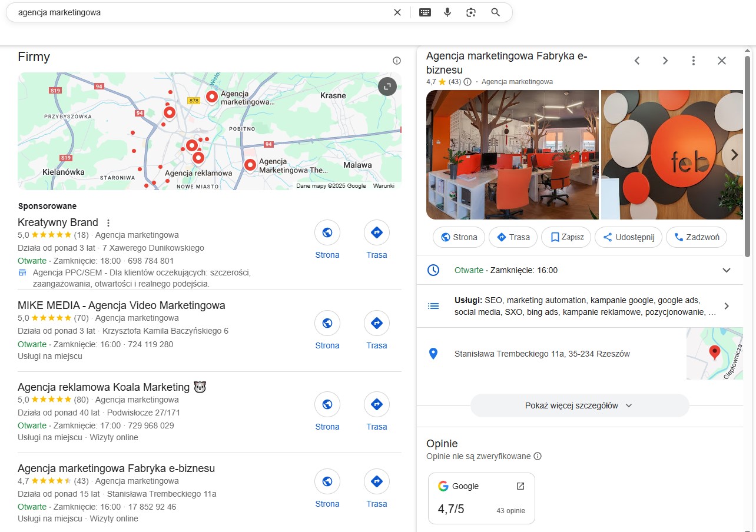Click phone number 729 968 029

pyautogui.click(x=151, y=425)
